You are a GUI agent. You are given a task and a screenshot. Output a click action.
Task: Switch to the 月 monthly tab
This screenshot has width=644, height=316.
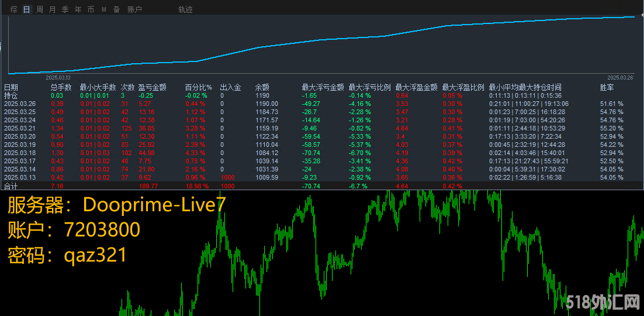click(52, 9)
